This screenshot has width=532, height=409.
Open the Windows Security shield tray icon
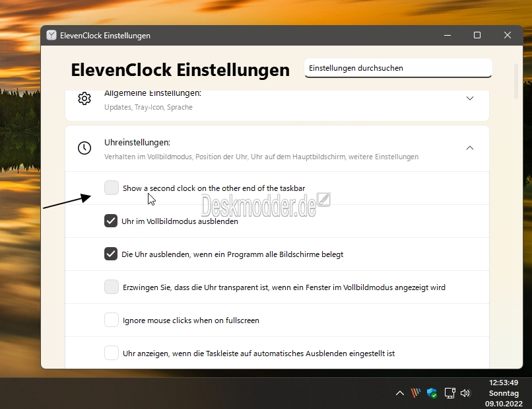click(x=432, y=393)
